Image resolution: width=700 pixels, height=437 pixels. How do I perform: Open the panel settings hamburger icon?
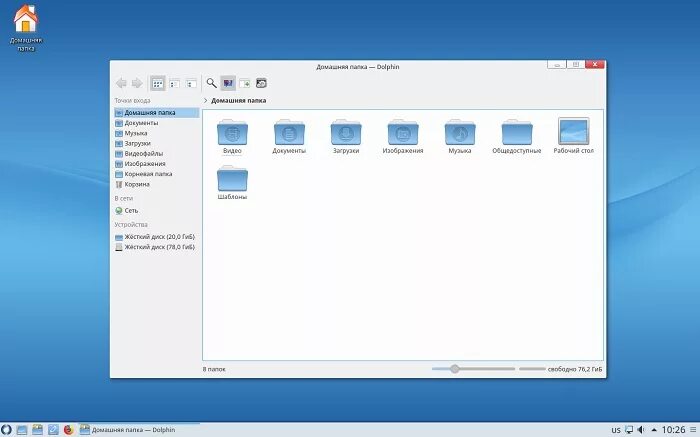pos(693,430)
